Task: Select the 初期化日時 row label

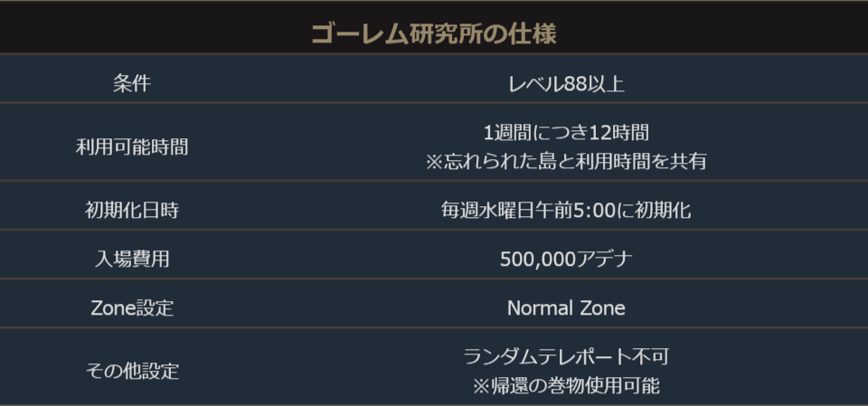Action: coord(132,210)
